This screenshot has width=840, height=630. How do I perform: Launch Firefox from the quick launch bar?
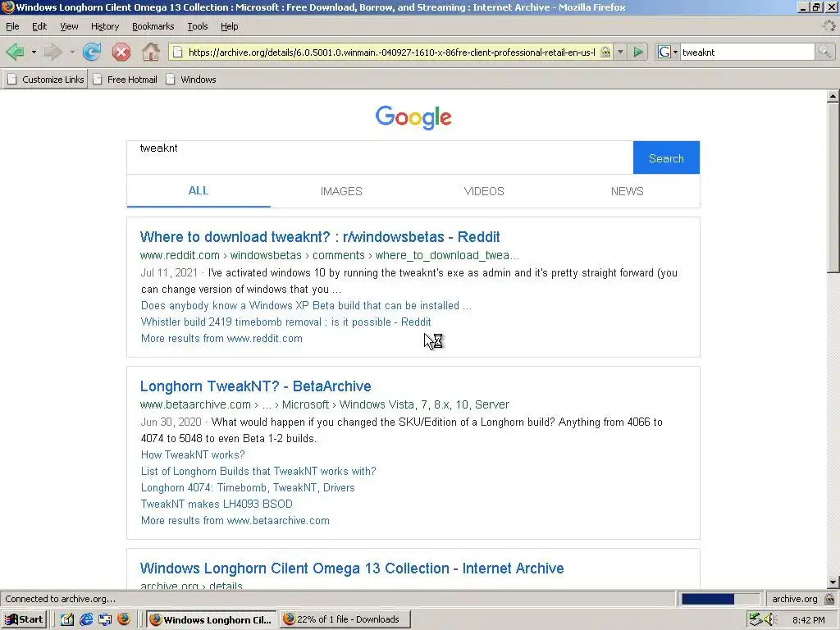124,619
